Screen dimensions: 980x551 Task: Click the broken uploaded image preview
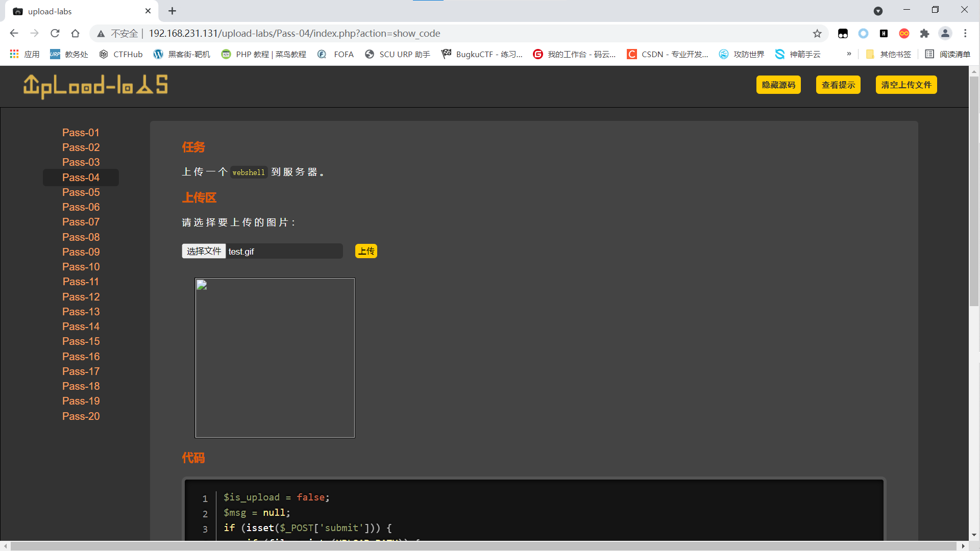[x=275, y=358]
